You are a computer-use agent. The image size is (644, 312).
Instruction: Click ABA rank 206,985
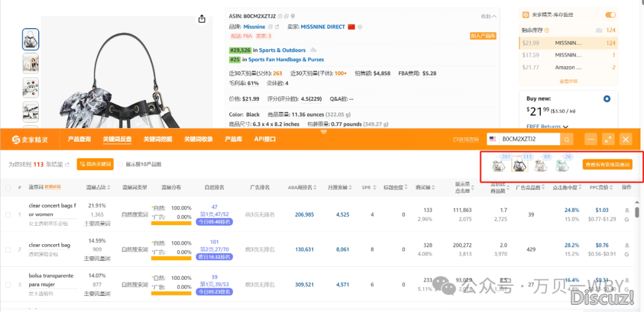[304, 214]
